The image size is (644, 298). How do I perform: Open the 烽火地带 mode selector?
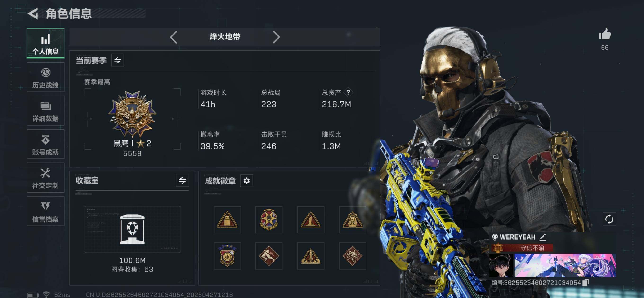pyautogui.click(x=225, y=37)
